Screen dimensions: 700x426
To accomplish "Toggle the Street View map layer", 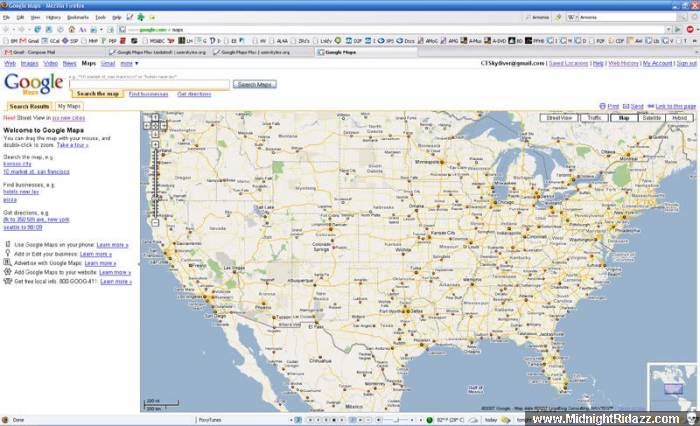I will click(x=559, y=118).
